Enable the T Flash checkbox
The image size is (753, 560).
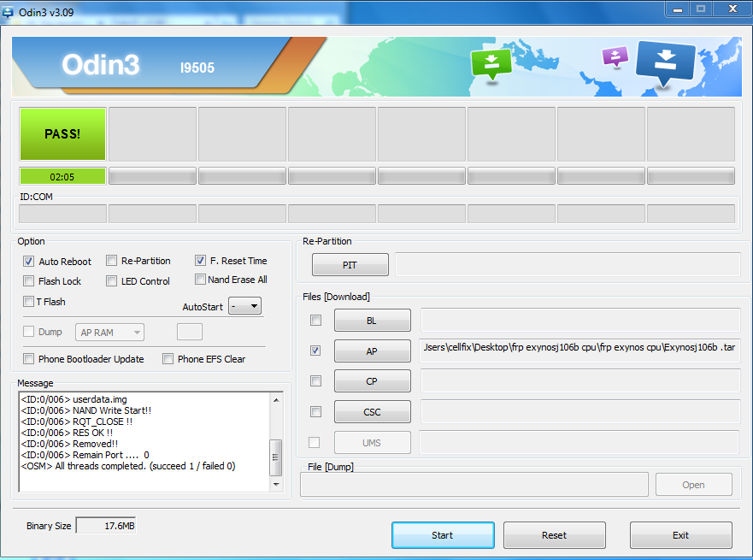pos(28,302)
